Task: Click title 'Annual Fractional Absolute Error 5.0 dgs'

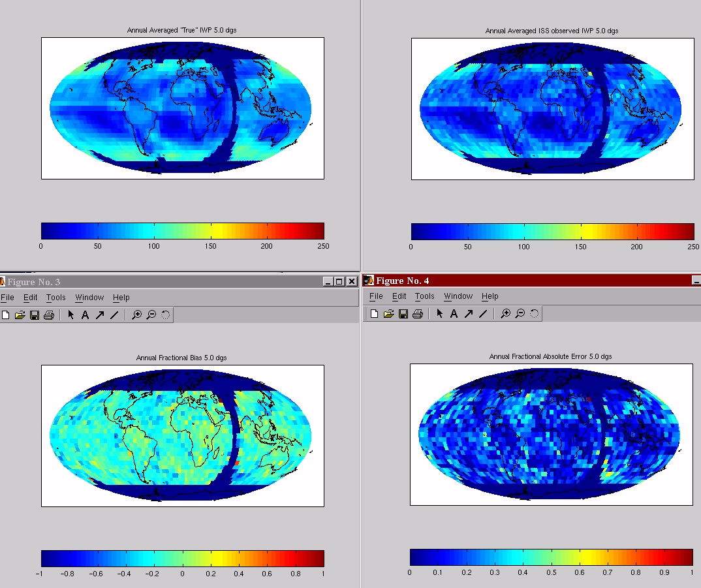Action: pyautogui.click(x=551, y=356)
